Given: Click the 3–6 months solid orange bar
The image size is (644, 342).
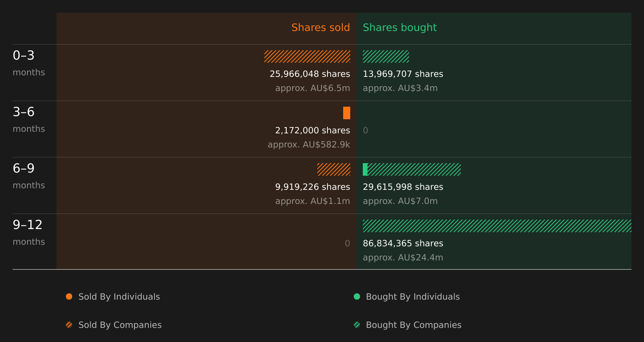Looking at the screenshot, I should 347,113.
